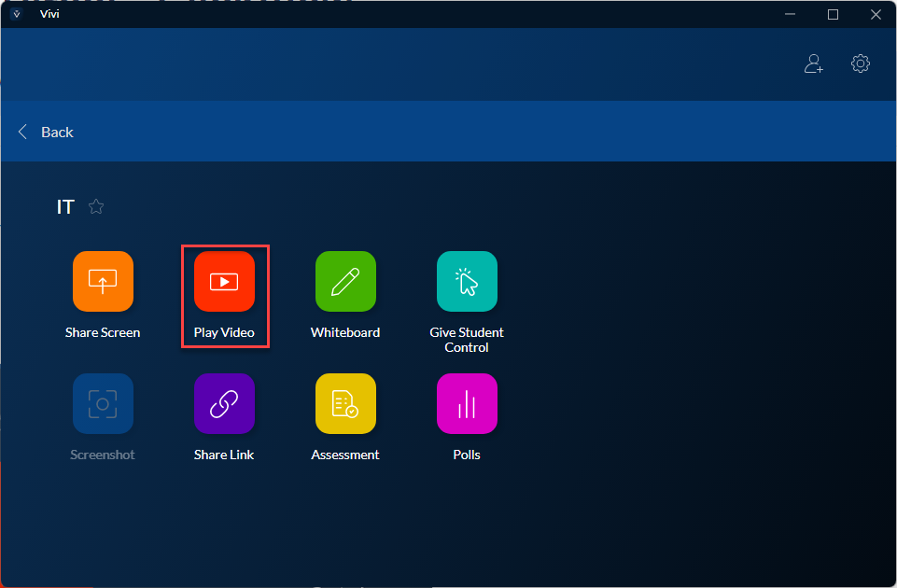The image size is (897, 588).
Task: Click the Vivi logo in title bar
Action: coord(16,14)
